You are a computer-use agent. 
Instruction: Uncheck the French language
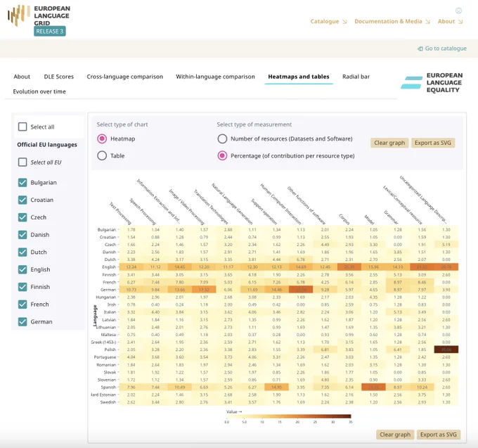(x=22, y=304)
